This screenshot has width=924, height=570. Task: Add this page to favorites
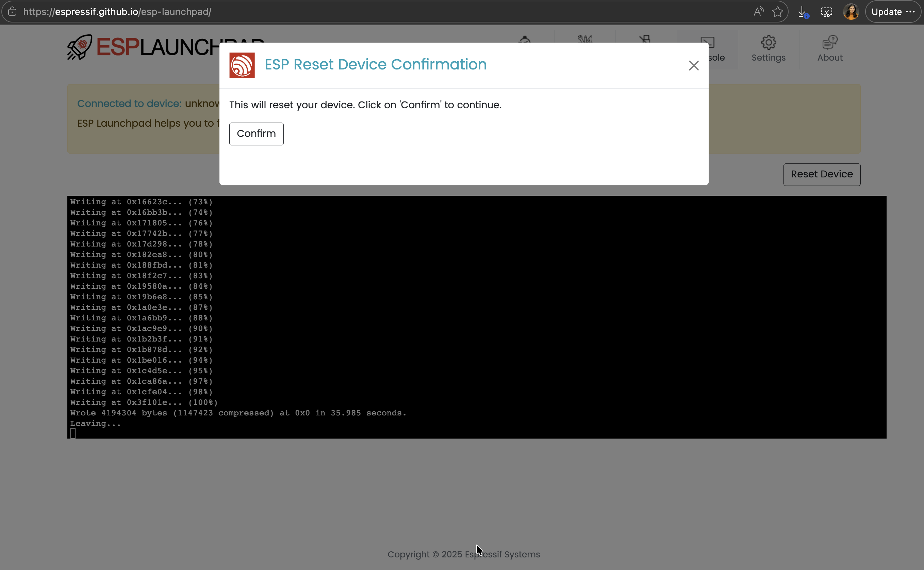(777, 12)
